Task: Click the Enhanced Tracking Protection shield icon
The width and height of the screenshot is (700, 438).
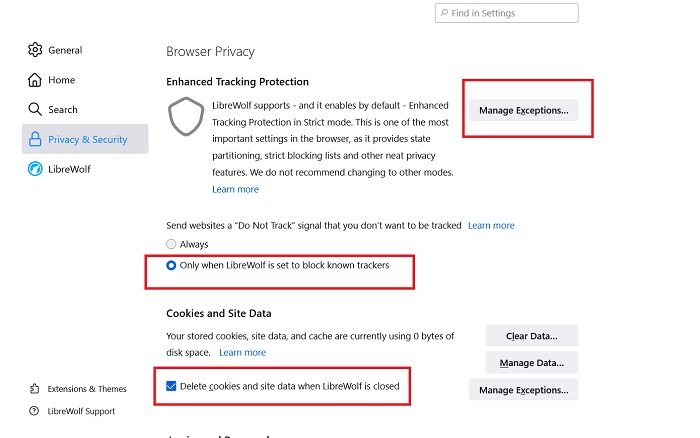Action: pos(185,117)
